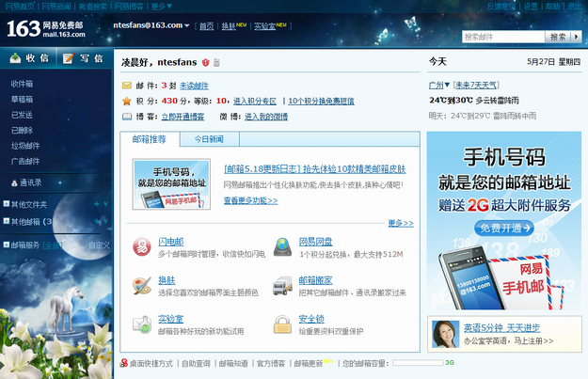Open the 广告邮件 ads folder
The width and height of the screenshot is (588, 379).
pos(25,161)
